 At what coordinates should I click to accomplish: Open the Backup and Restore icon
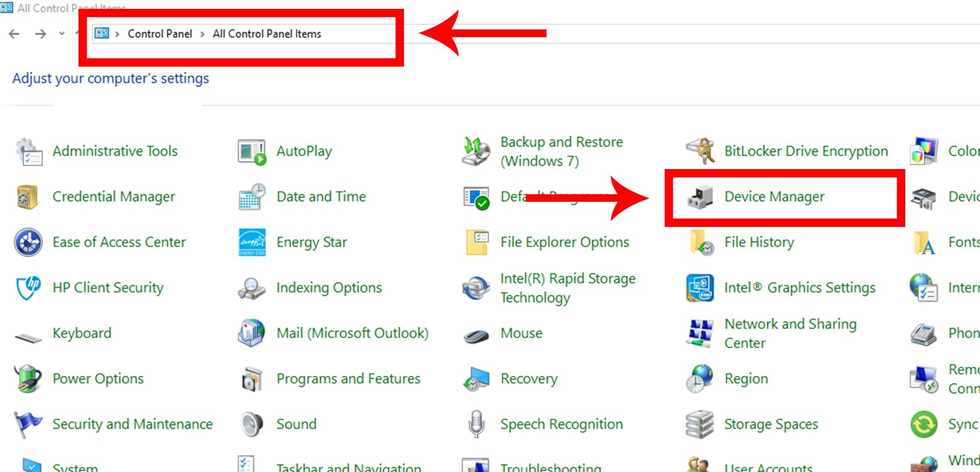[x=476, y=151]
